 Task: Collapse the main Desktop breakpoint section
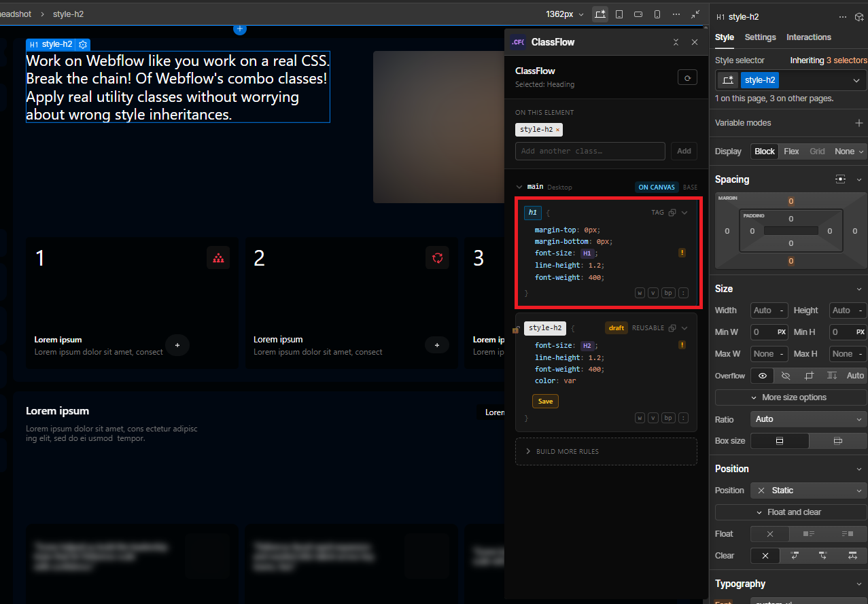(519, 187)
